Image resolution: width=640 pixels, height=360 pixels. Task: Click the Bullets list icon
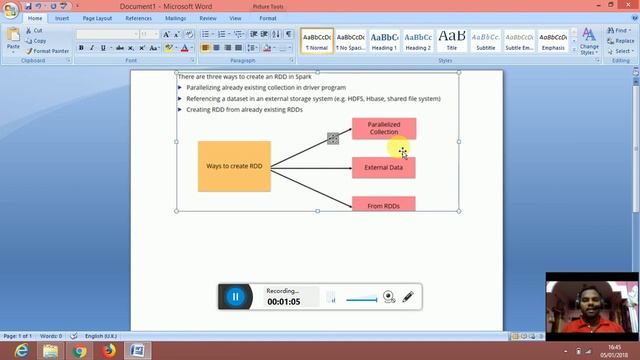click(x=205, y=34)
